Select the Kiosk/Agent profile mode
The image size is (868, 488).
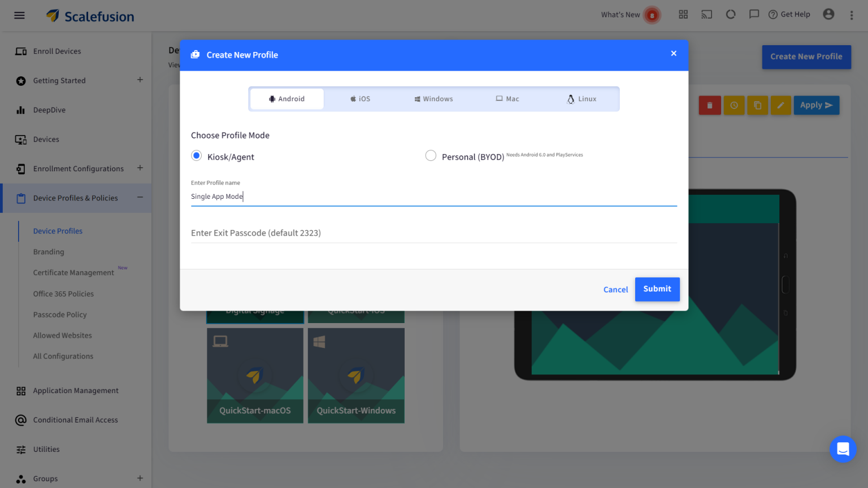click(x=196, y=155)
